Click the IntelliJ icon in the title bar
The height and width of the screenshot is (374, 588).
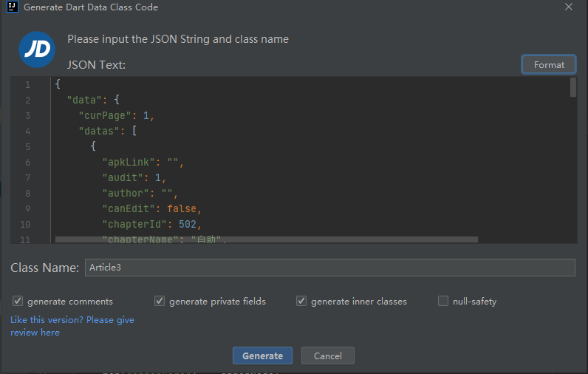pyautogui.click(x=12, y=7)
